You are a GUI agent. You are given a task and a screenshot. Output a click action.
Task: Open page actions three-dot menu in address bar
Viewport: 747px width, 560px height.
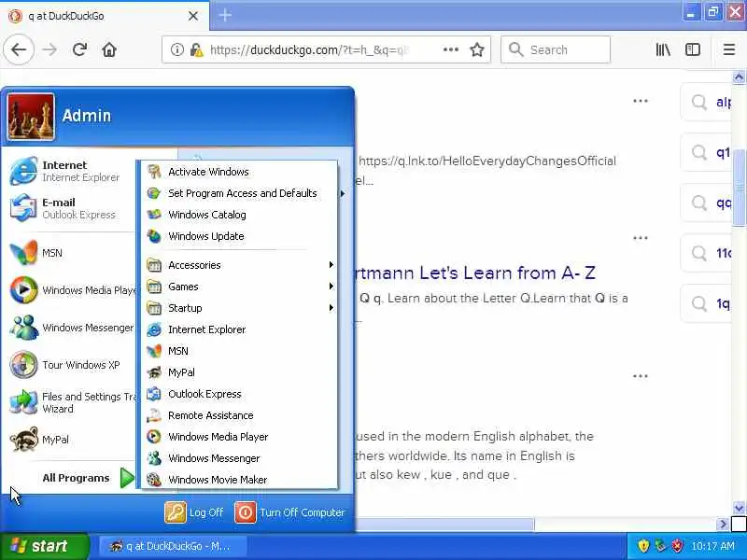[451, 49]
